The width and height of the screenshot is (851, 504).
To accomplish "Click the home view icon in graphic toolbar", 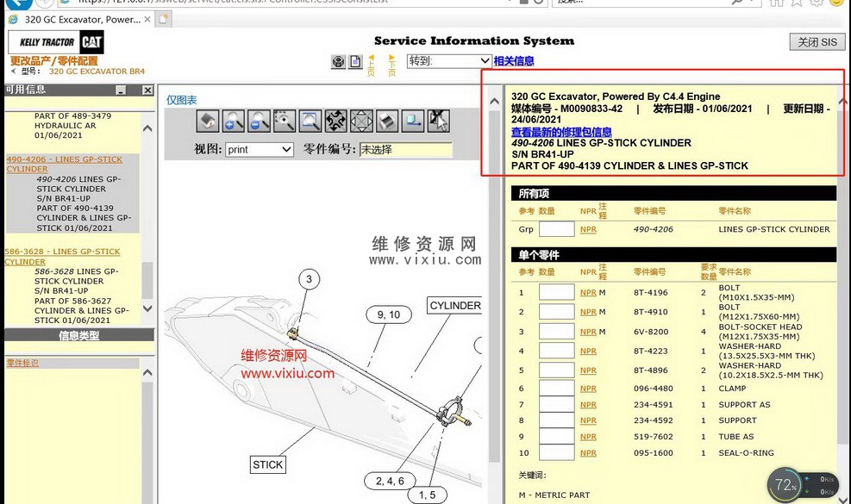I will [208, 121].
